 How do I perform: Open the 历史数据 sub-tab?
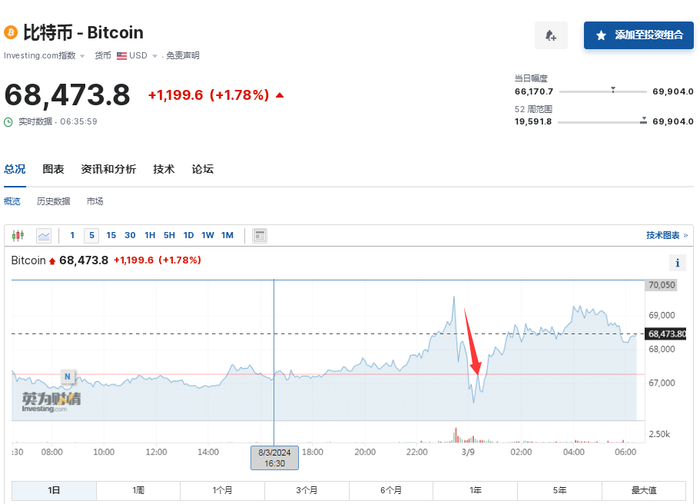(54, 201)
